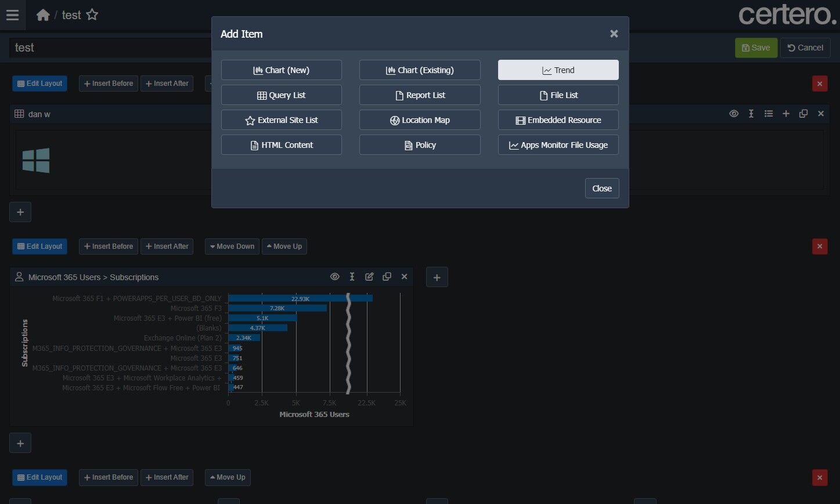The width and height of the screenshot is (840, 504).
Task: Add a Chart (Existing) item
Action: tap(420, 70)
